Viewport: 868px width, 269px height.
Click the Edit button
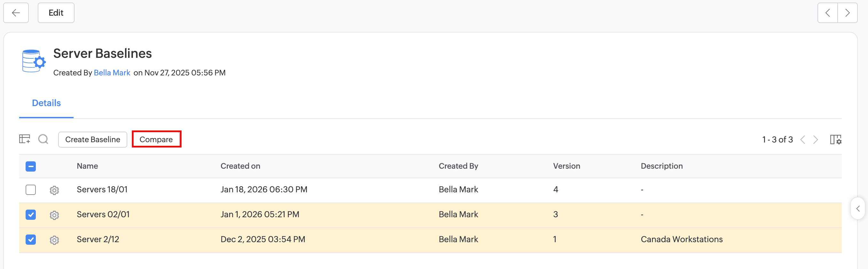point(56,13)
